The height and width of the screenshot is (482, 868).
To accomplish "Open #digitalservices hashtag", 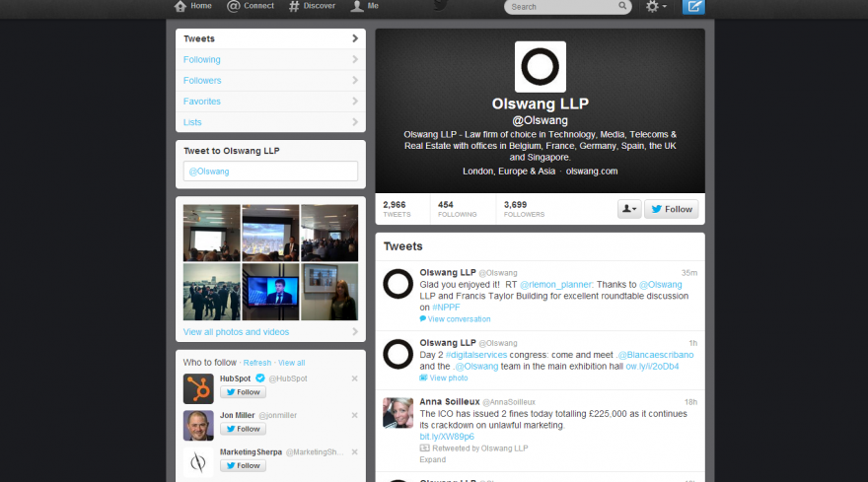I will 476,355.
